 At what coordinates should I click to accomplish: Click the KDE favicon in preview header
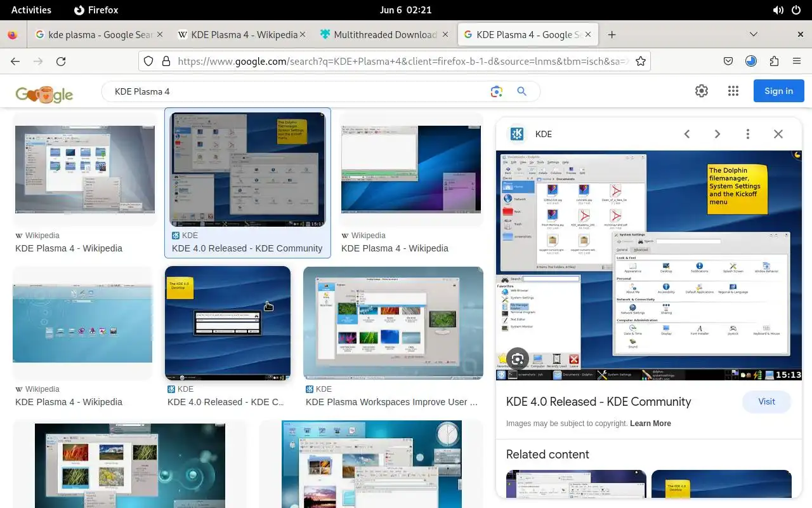(517, 134)
